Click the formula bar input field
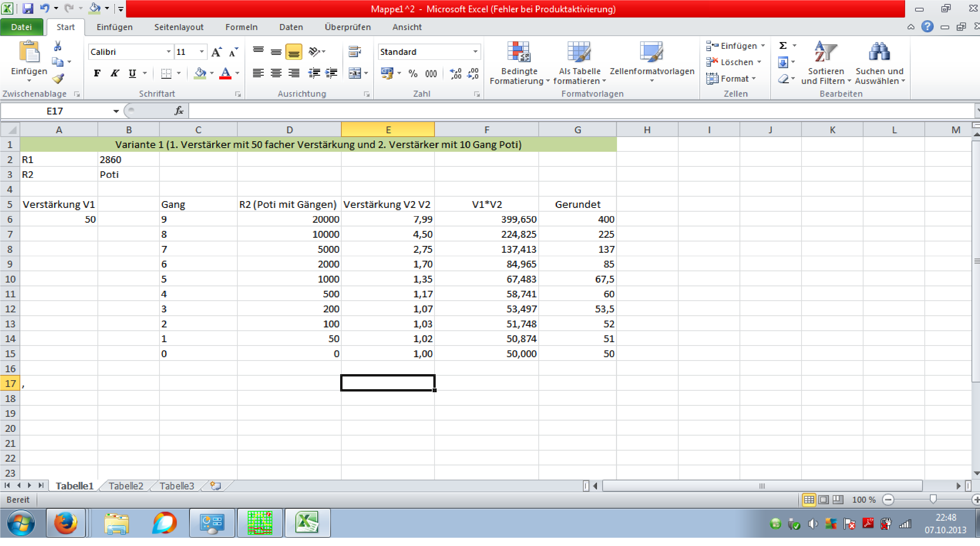Viewport: 980px width, 546px height. coord(581,111)
